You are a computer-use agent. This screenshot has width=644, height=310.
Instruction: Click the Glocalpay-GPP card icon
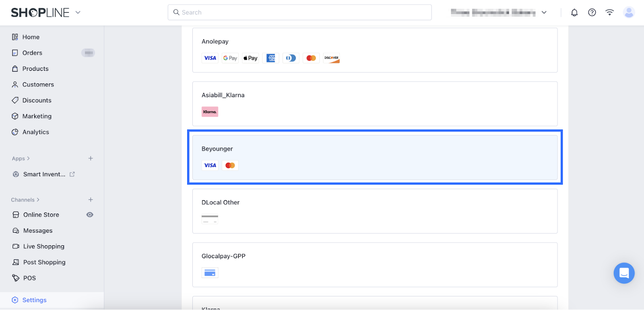pyautogui.click(x=210, y=273)
